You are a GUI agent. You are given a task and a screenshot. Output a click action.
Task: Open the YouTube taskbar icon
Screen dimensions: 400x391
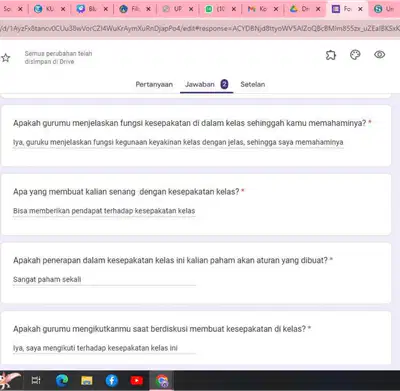coord(137,380)
